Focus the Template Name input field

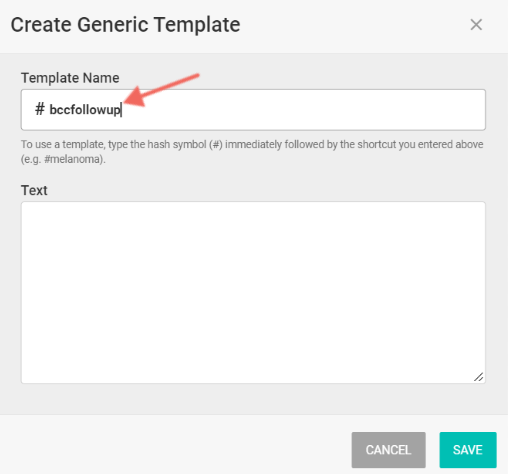[253, 110]
